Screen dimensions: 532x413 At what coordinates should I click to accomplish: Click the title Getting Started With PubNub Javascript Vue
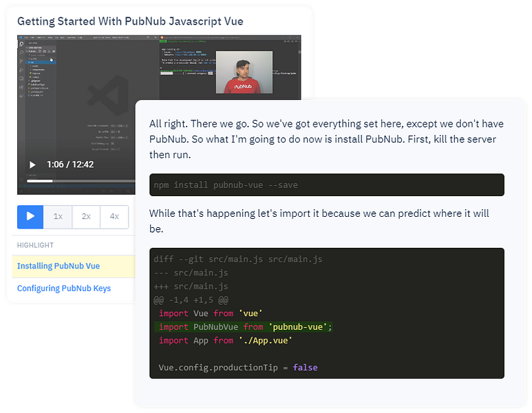(x=130, y=21)
